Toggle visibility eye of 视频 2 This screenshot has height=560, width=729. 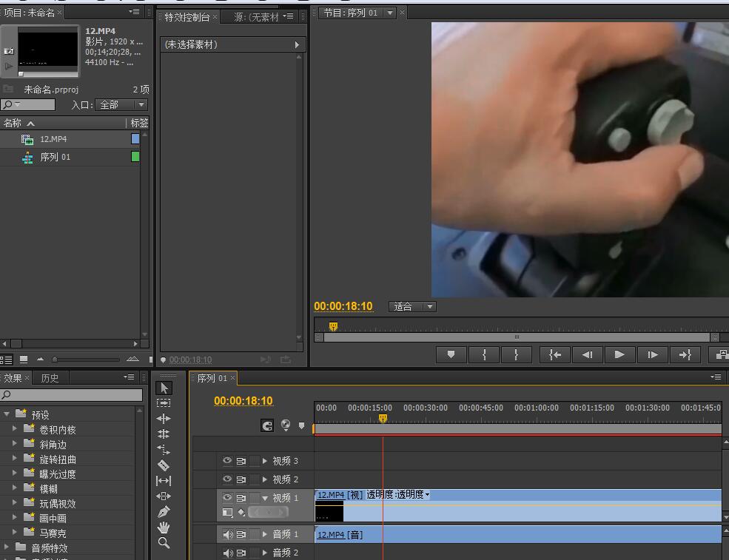[227, 479]
